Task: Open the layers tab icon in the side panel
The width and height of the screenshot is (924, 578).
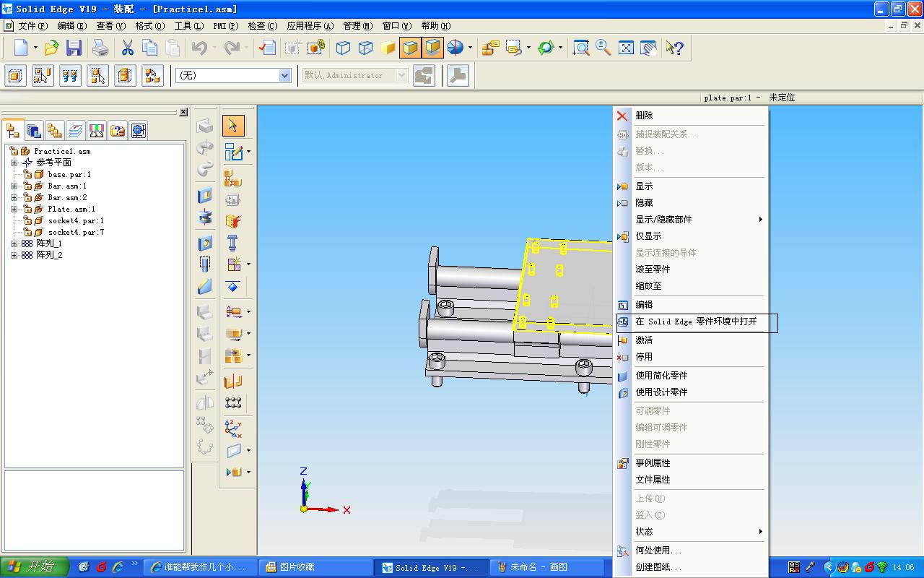Action: pyautogui.click(x=76, y=130)
